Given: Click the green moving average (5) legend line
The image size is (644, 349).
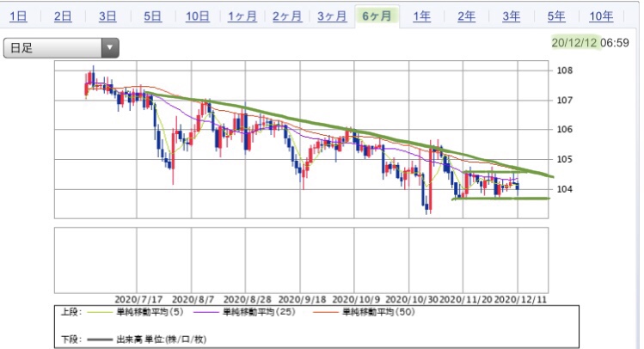Looking at the screenshot, I should pos(100,312).
